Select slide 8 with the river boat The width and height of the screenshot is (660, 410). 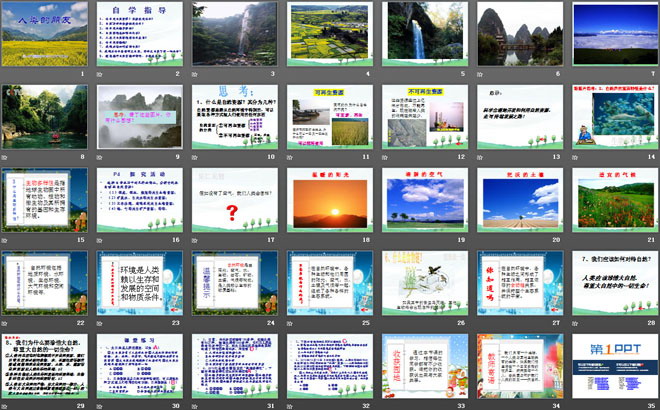[x=46, y=117]
